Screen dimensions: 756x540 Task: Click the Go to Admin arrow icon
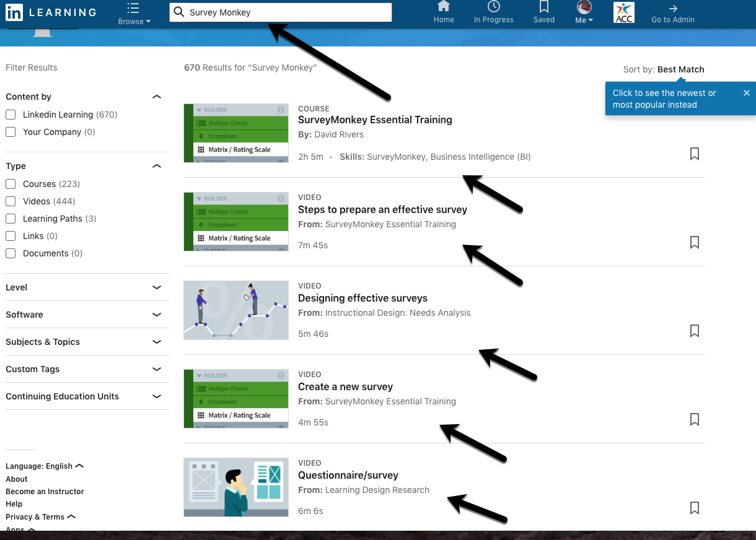point(673,9)
